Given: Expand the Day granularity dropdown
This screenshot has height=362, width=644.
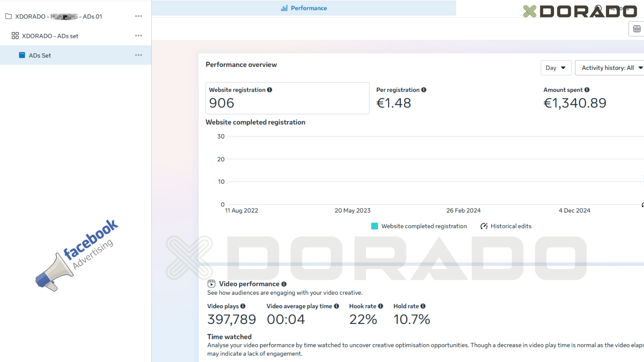Looking at the screenshot, I should [556, 68].
